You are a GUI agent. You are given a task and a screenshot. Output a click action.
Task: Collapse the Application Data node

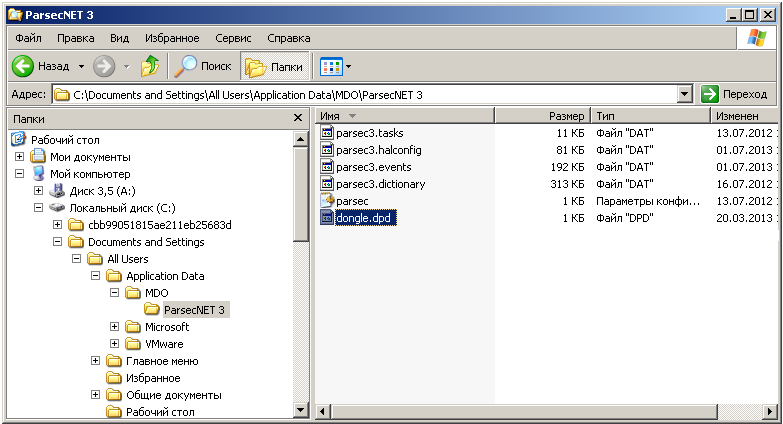click(x=95, y=276)
